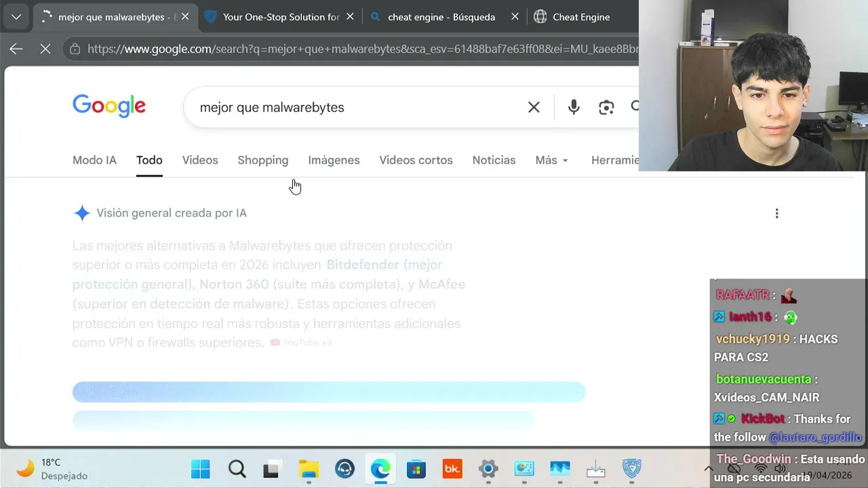Open Microsoft Store from the taskbar

pos(416,469)
